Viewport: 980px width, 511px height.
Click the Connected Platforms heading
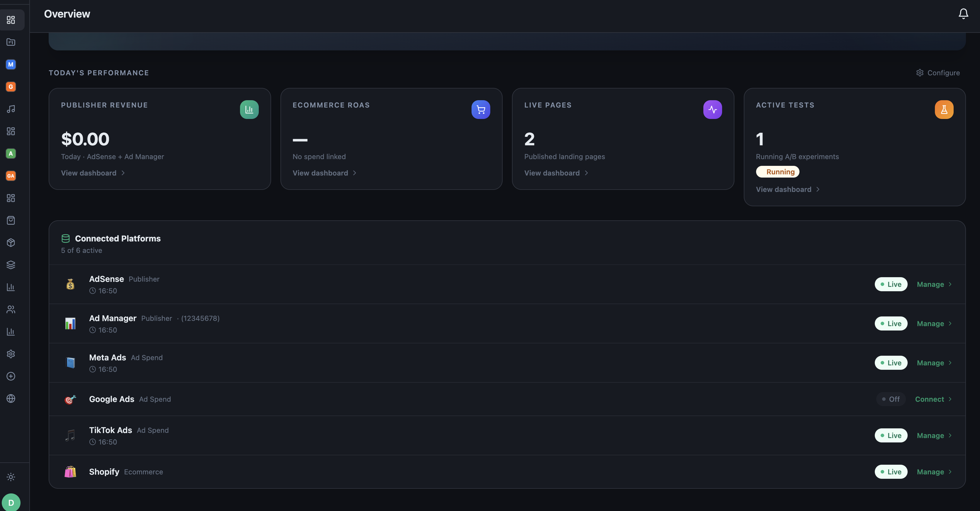click(118, 239)
